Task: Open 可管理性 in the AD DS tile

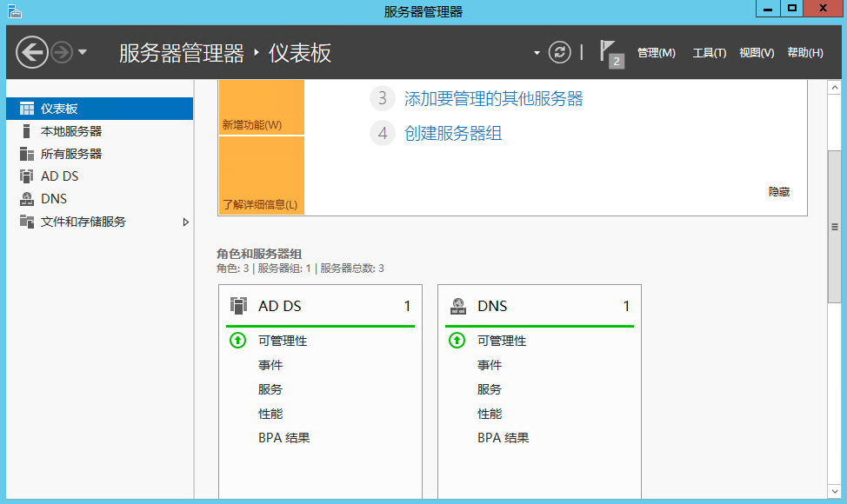Action: (x=283, y=341)
